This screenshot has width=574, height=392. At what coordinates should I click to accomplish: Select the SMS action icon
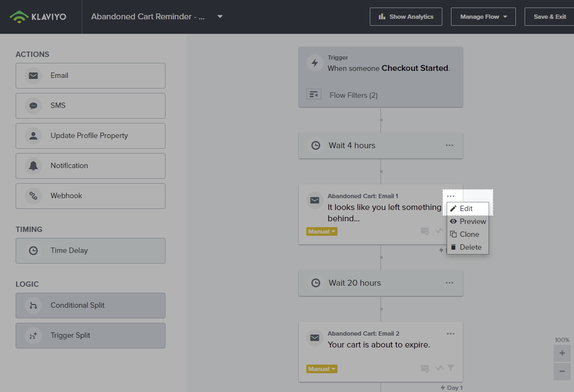point(33,106)
